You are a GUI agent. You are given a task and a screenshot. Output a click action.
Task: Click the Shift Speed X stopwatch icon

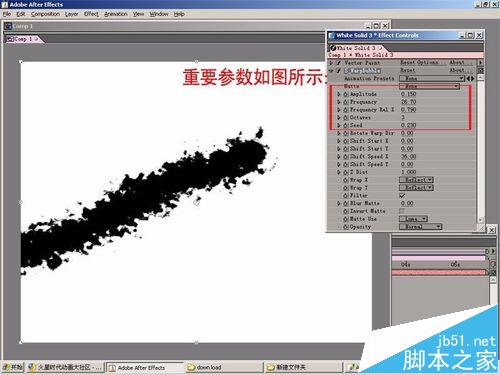[346, 156]
